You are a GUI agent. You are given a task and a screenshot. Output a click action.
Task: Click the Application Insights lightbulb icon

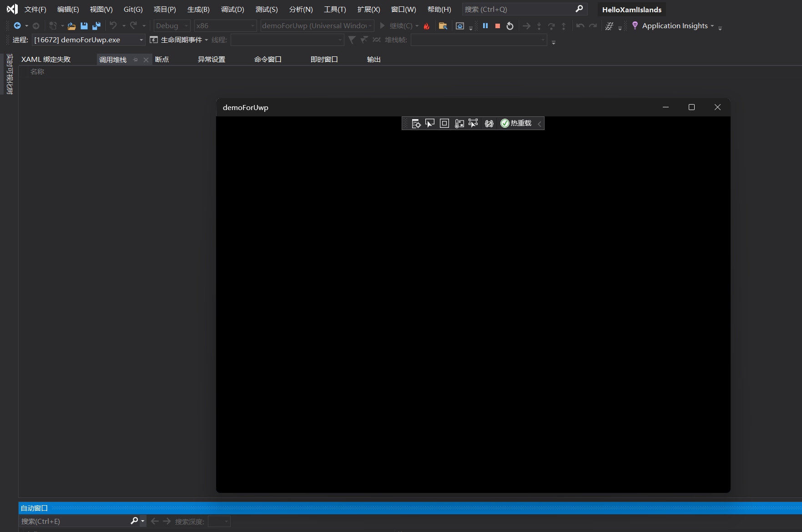[x=635, y=25]
